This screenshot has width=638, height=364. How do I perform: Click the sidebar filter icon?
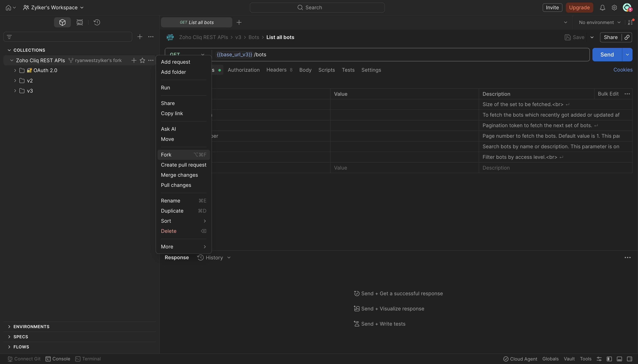9,37
